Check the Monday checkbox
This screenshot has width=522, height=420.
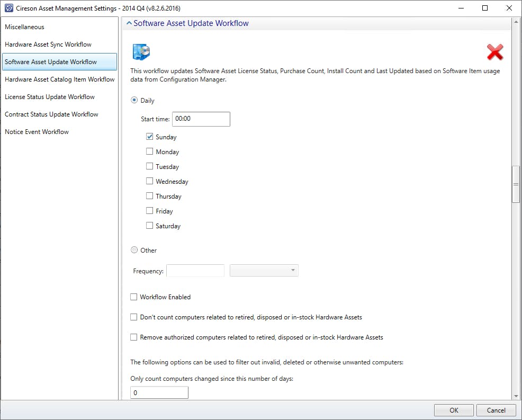149,151
